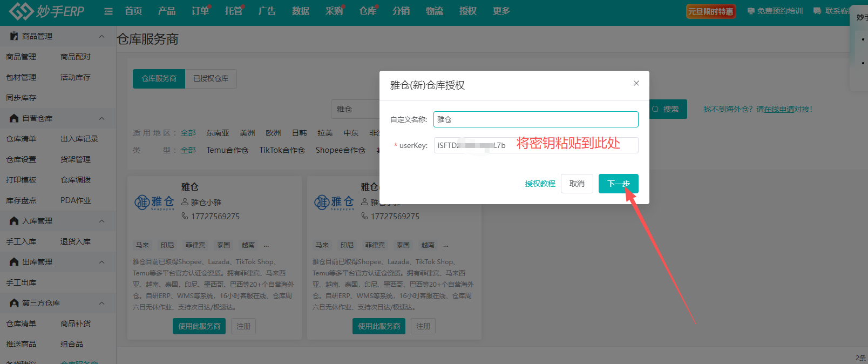Screen dimensions: 868x364
Task: Collapse the 第三方仓库 sidebar section
Action: [x=101, y=303]
